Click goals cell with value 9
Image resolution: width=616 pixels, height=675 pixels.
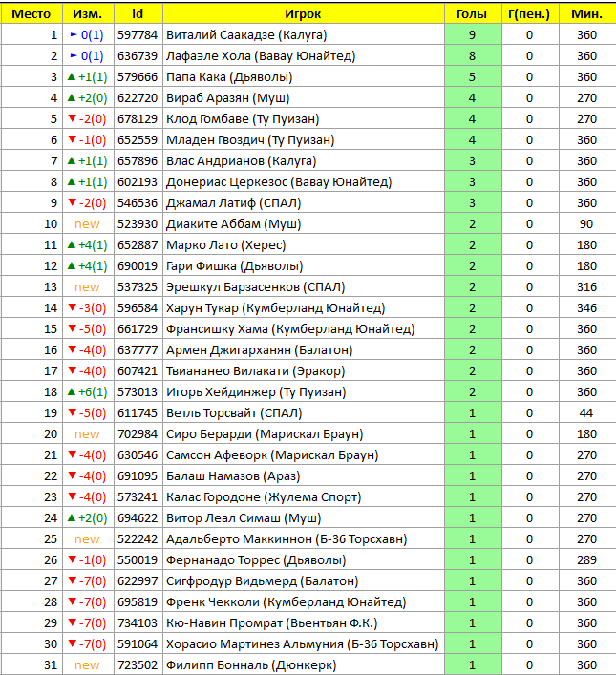[473, 35]
